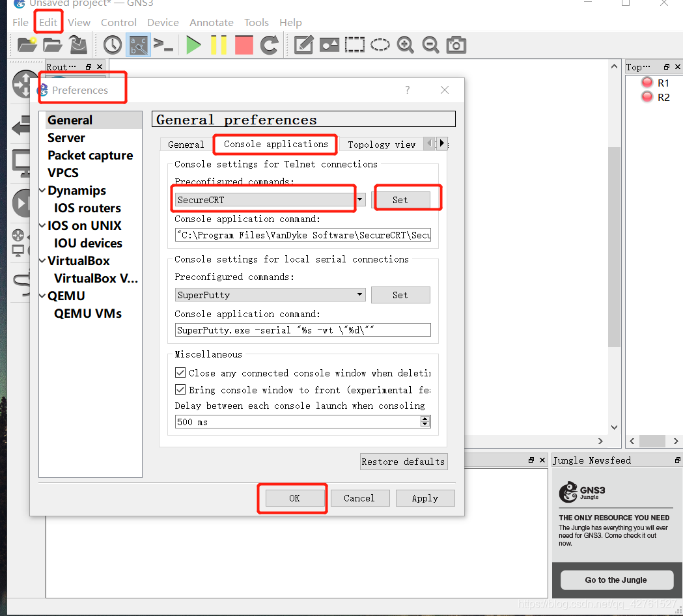Toggle Close any connected console window checkbox
Image resolution: width=683 pixels, height=616 pixels.
pyautogui.click(x=180, y=372)
